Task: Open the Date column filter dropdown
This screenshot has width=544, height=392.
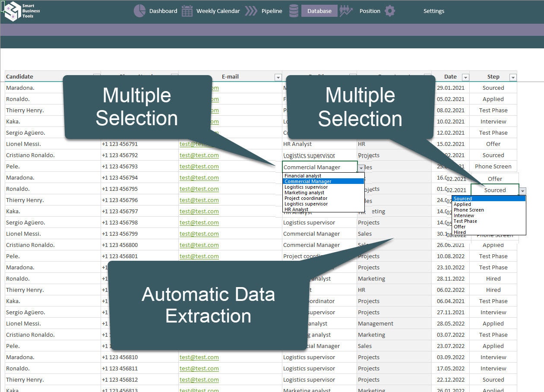Action: click(465, 77)
